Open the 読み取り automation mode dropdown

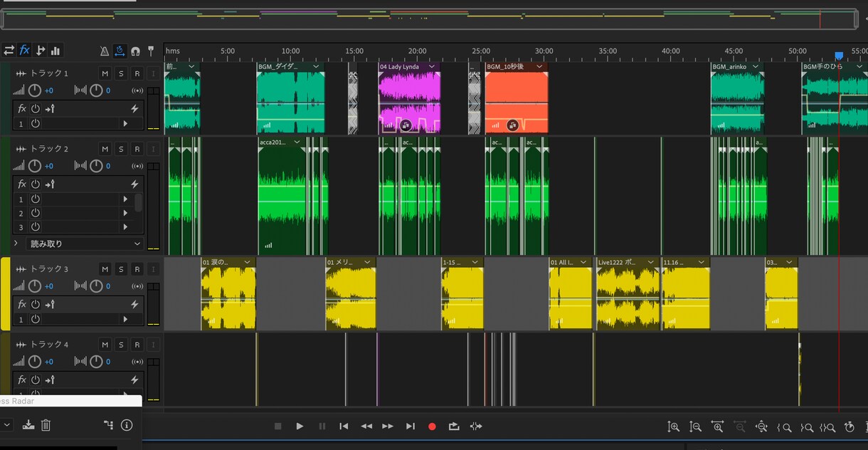85,244
